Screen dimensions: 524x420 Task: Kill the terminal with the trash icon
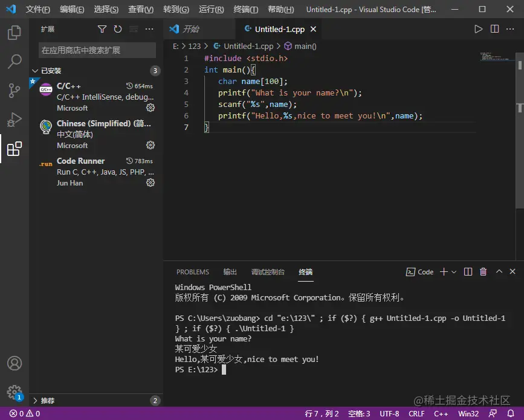[483, 272]
